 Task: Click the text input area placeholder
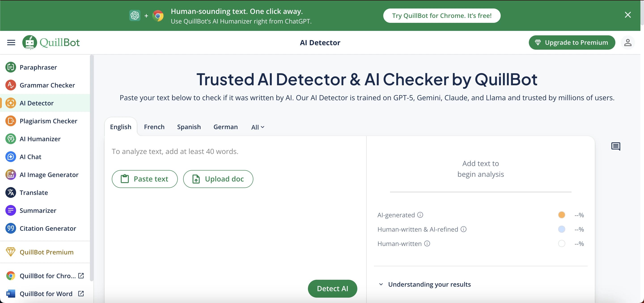[x=175, y=151]
